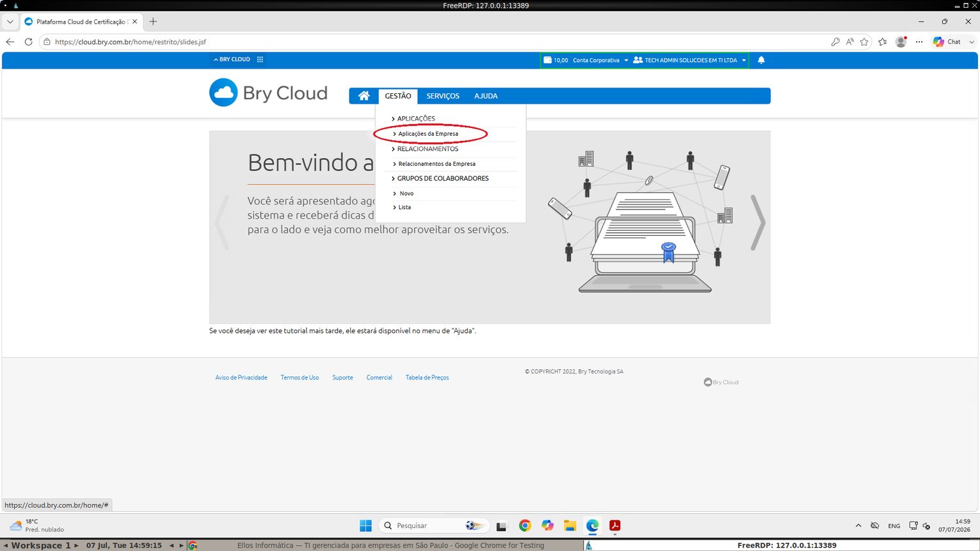Open the Comercial link
980x551 pixels.
379,377
